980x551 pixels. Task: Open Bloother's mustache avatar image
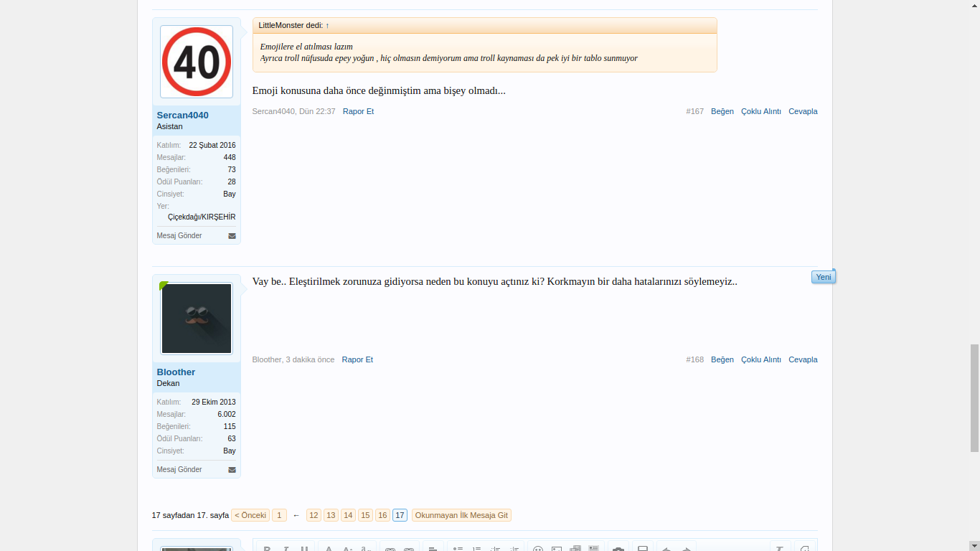pos(197,319)
